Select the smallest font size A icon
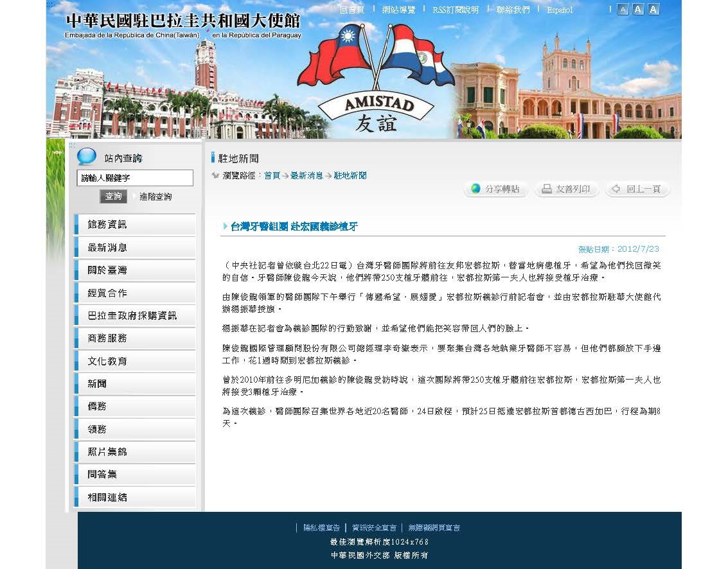 [x=623, y=9]
